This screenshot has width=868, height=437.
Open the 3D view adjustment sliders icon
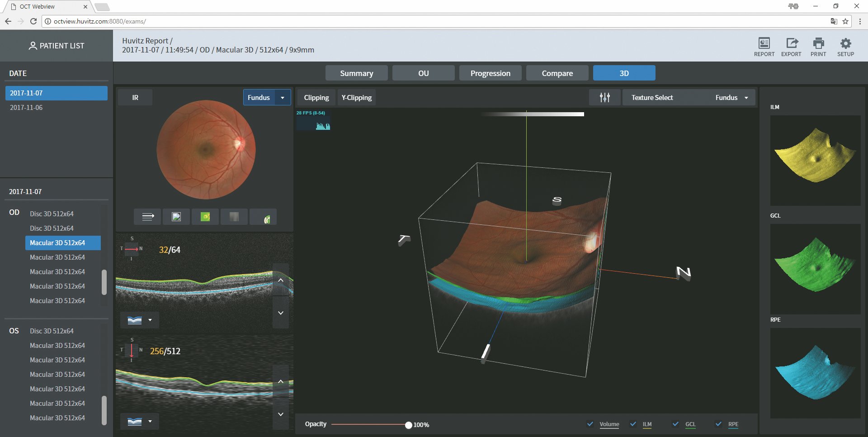coord(604,97)
